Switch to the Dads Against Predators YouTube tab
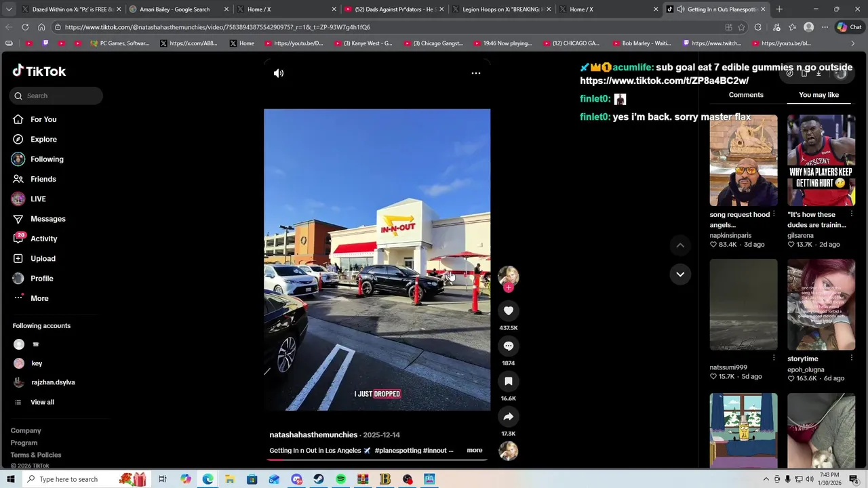The image size is (868, 488). tap(395, 9)
